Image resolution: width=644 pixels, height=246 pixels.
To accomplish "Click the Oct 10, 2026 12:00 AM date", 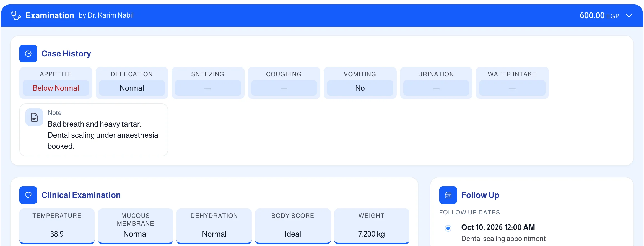I will tap(498, 227).
